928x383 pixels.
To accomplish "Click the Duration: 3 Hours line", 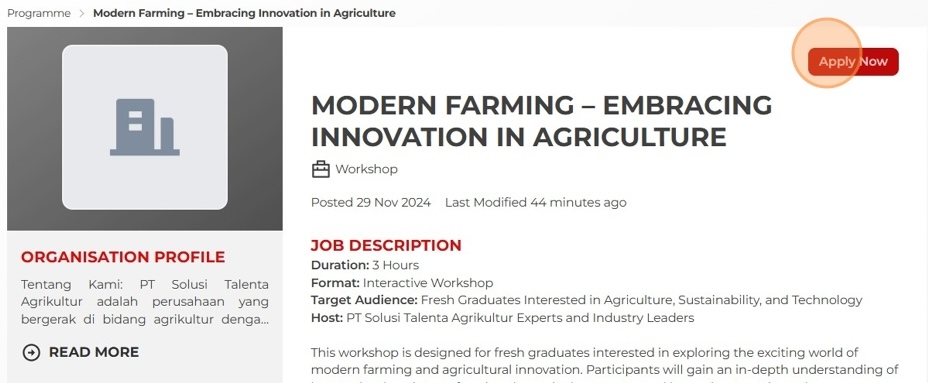I will pyautogui.click(x=365, y=265).
